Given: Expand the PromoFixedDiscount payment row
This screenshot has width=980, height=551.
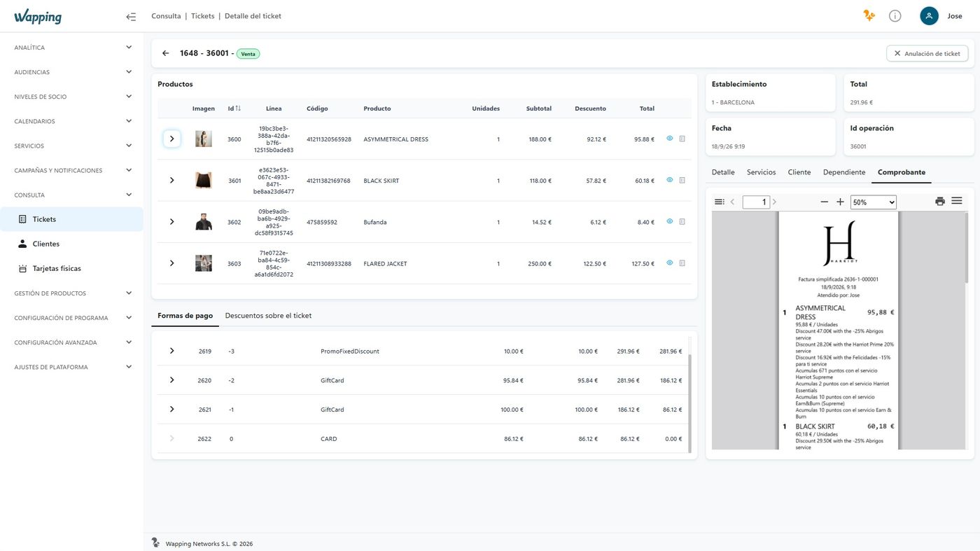Looking at the screenshot, I should 172,351.
